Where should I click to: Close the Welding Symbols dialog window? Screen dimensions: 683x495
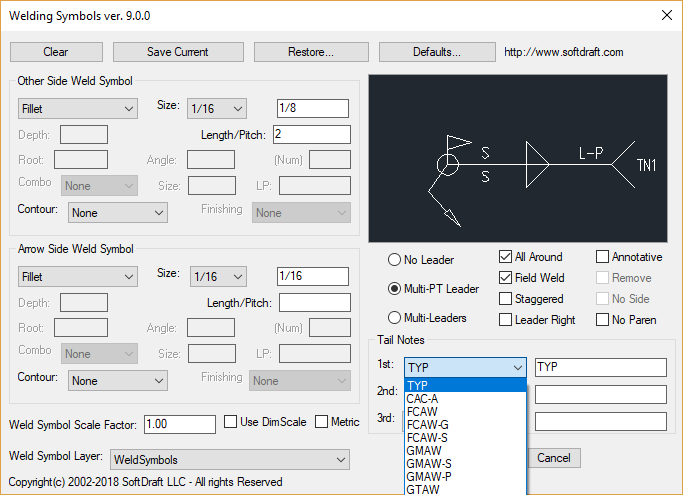(x=665, y=15)
